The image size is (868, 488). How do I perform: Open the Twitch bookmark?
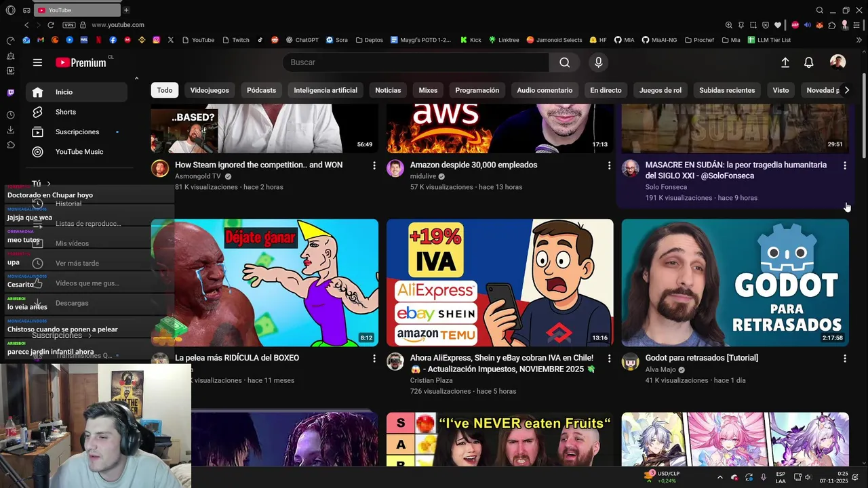click(x=235, y=40)
